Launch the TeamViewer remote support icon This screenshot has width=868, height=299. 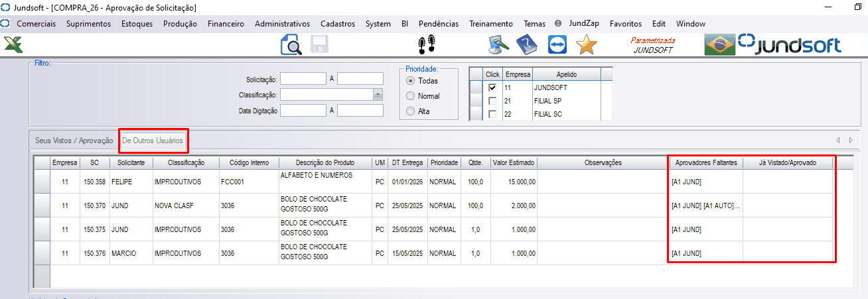557,45
